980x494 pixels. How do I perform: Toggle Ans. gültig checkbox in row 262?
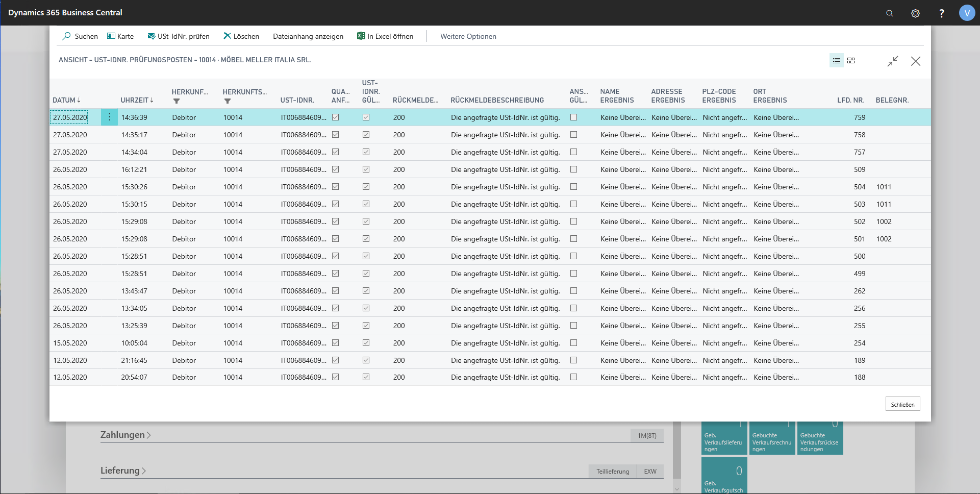pyautogui.click(x=574, y=291)
